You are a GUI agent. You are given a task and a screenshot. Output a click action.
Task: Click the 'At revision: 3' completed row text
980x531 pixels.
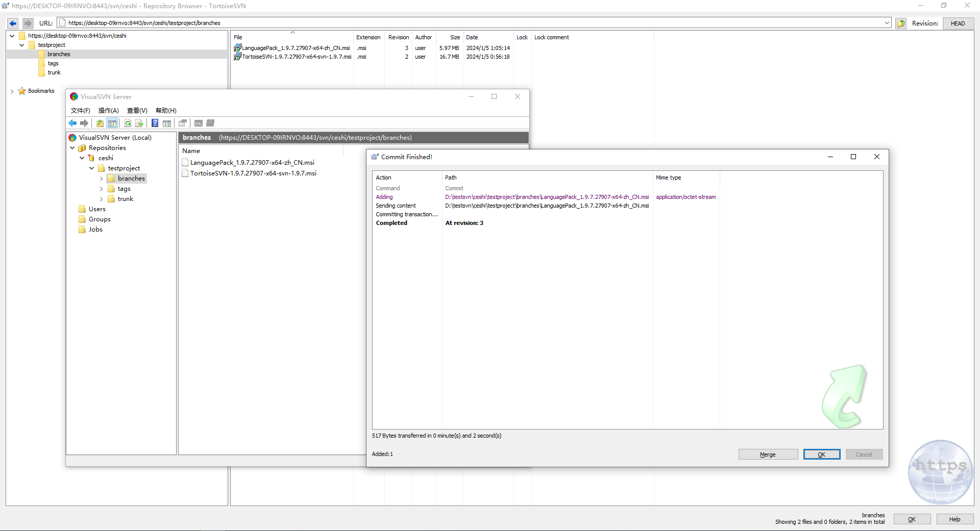point(464,223)
